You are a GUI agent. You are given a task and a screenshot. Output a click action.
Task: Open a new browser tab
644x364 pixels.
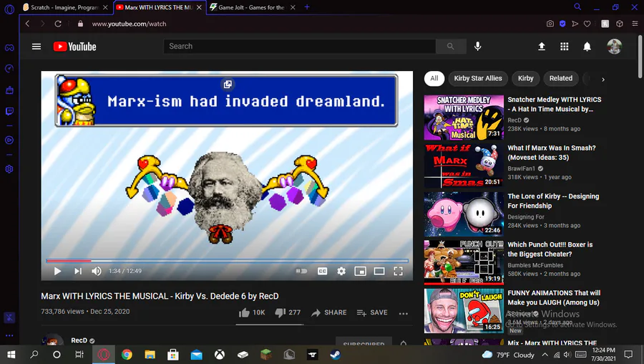307,7
